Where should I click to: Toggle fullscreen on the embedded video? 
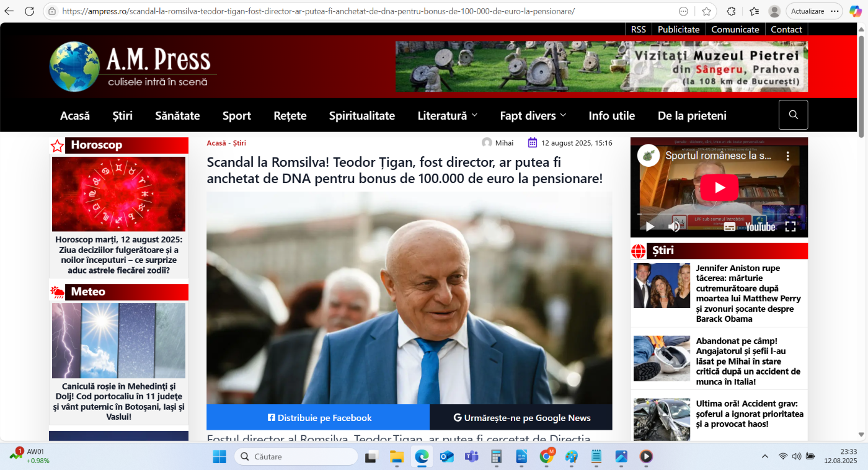coord(790,227)
